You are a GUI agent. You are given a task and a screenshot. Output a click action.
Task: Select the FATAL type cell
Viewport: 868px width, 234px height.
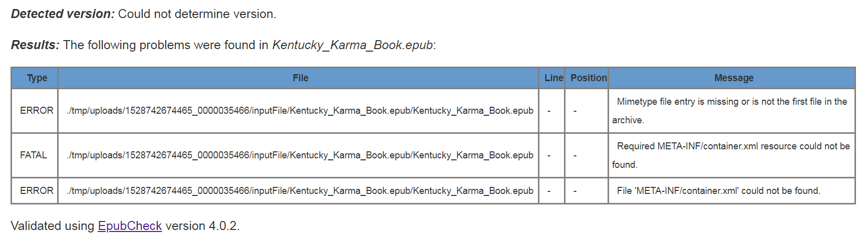pos(34,155)
